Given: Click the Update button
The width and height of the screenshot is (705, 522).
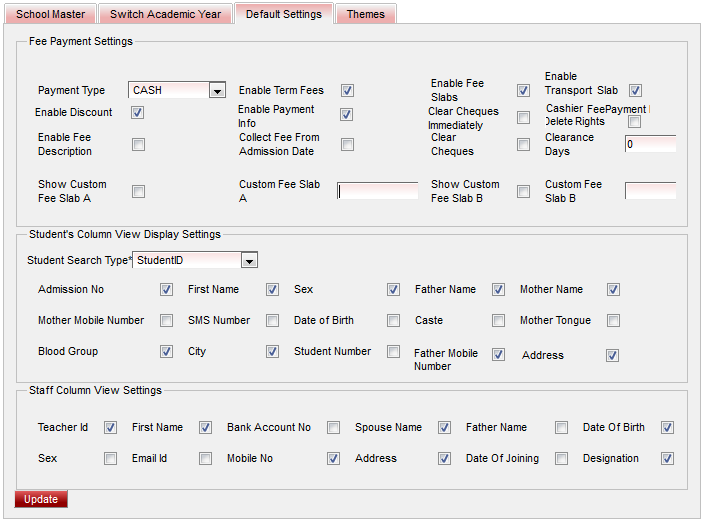Looking at the screenshot, I should [41, 499].
